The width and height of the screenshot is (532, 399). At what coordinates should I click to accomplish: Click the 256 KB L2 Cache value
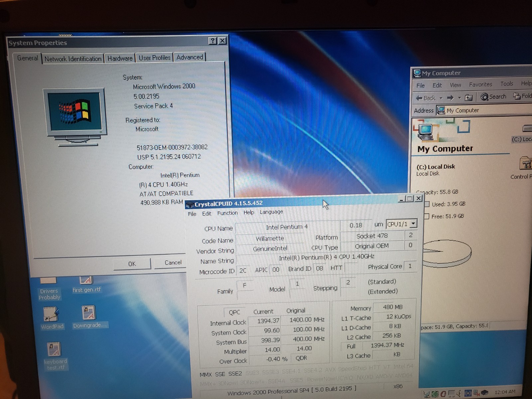click(x=392, y=336)
